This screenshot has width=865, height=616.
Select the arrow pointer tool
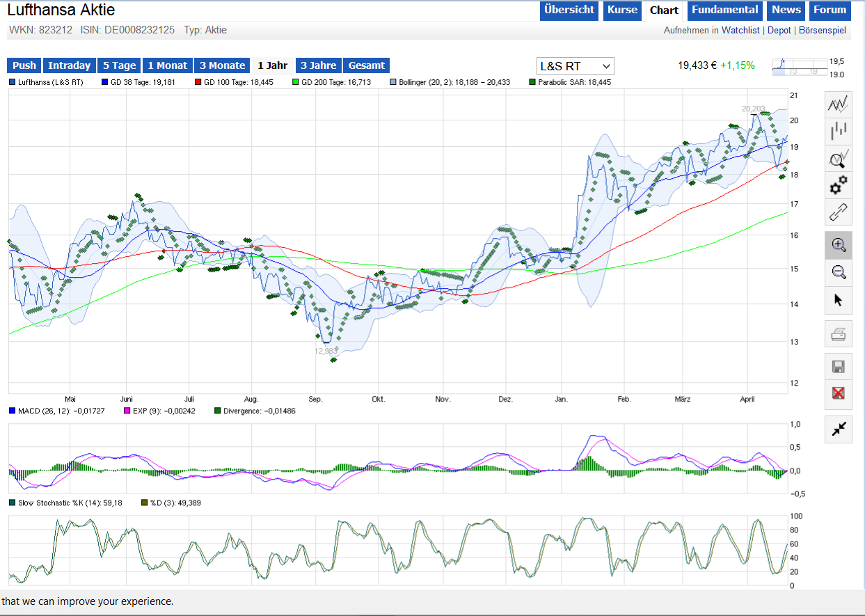[838, 300]
